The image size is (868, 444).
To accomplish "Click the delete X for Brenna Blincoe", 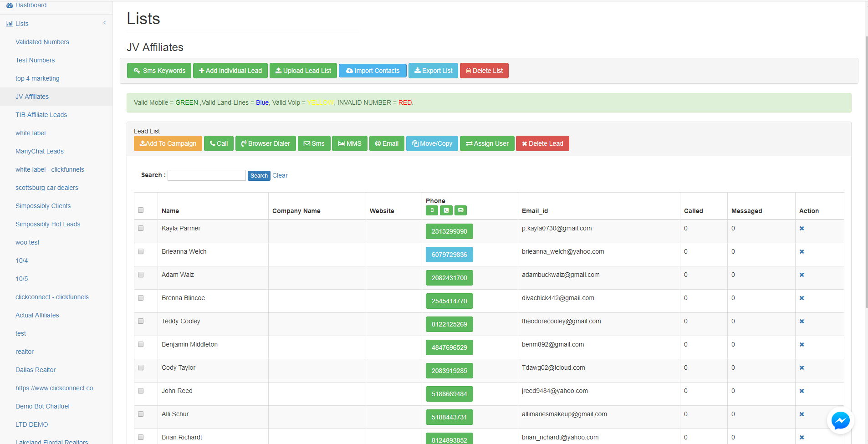I will (802, 298).
